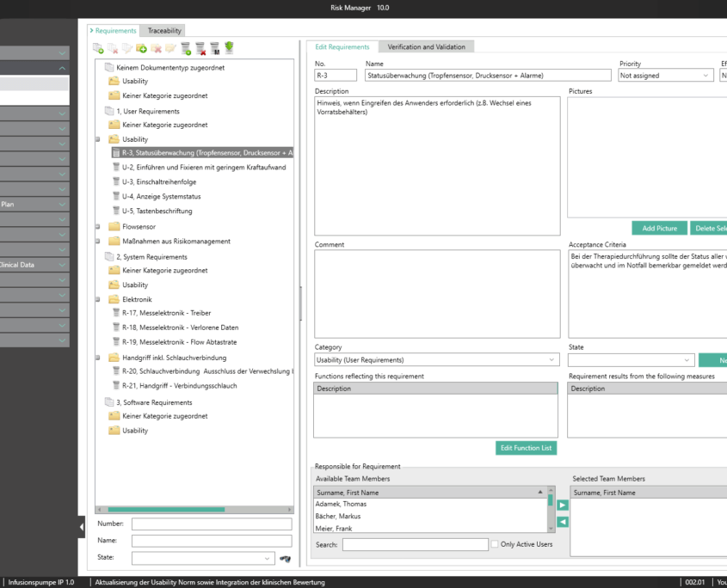Remove team member with left arrow button
This screenshot has height=588, width=727.
[x=563, y=522]
